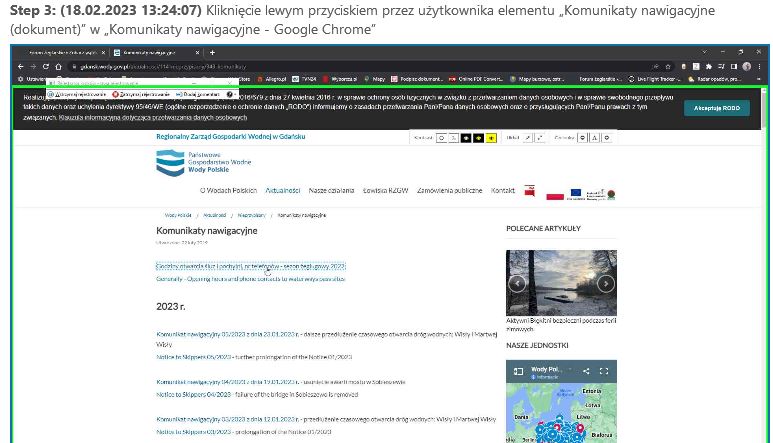Image resolution: width=773 pixels, height=443 pixels.
Task: Click the Wody Polskie map thumbnail
Action: click(561, 402)
